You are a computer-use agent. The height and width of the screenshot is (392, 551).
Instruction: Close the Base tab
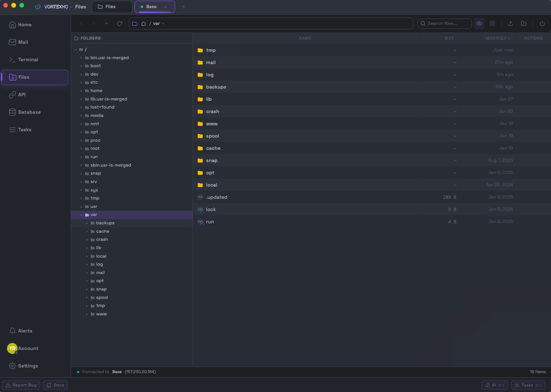point(165,7)
